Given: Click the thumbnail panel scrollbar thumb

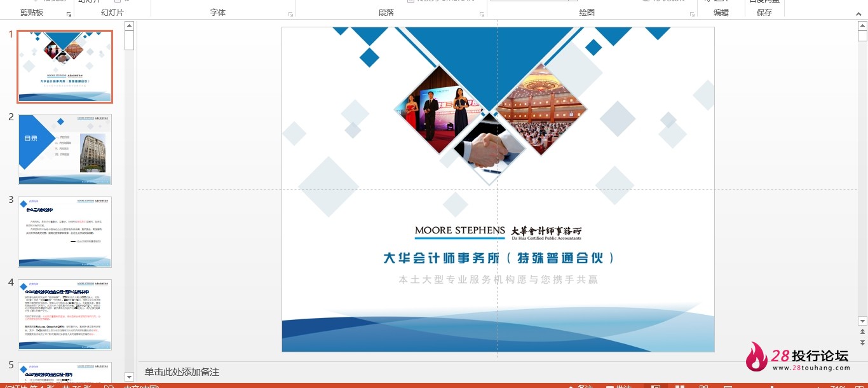Looking at the screenshot, I should pos(130,40).
